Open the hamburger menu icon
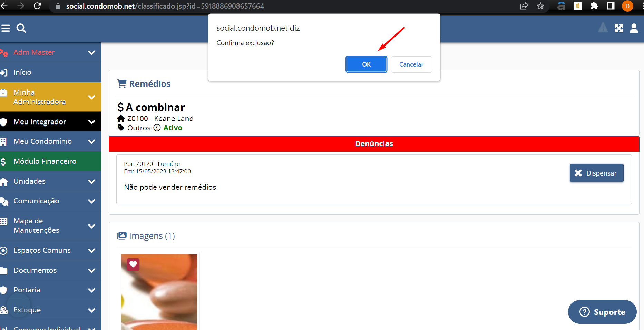This screenshot has width=644, height=330. (x=6, y=28)
